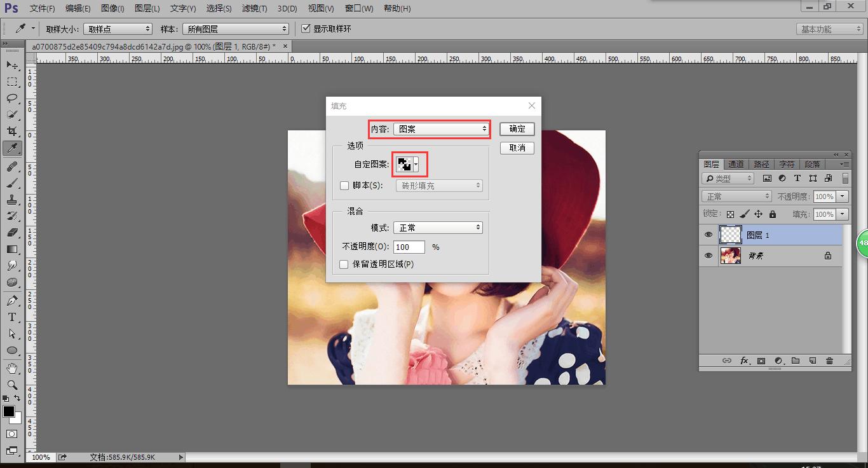Screen dimensions: 868x468
Task: Select the Hand tool
Action: point(12,368)
